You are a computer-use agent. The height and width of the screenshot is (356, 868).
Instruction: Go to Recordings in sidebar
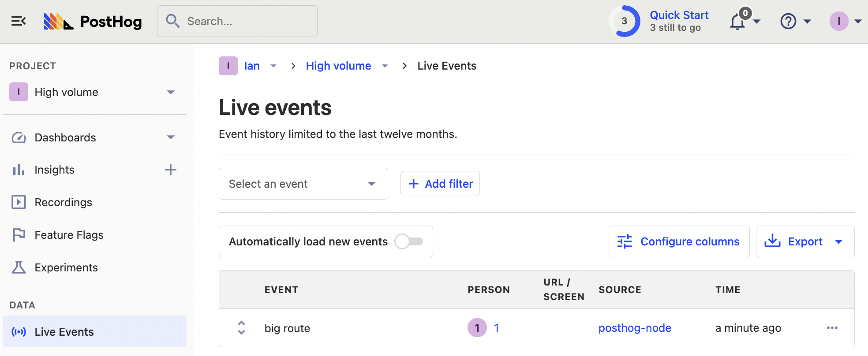(x=64, y=202)
